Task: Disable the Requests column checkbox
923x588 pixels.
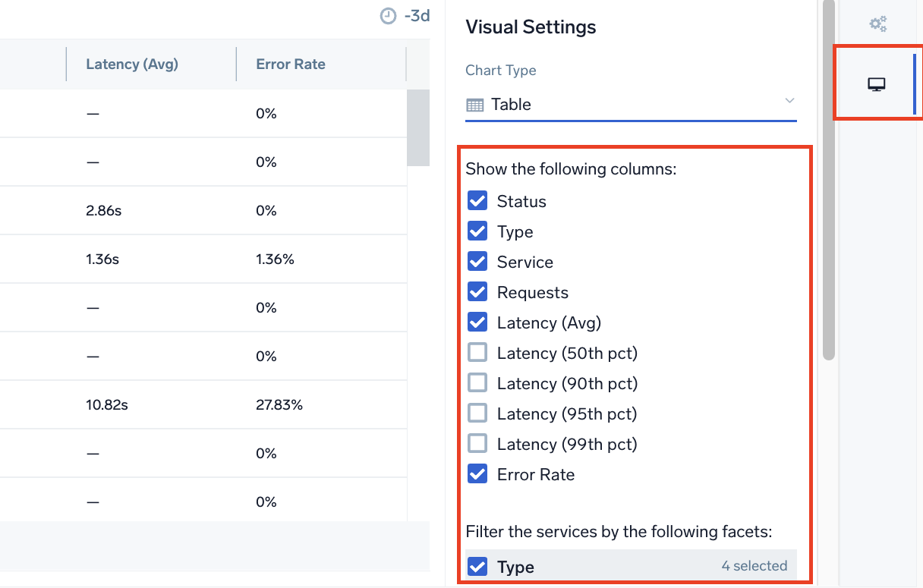Action: point(477,291)
